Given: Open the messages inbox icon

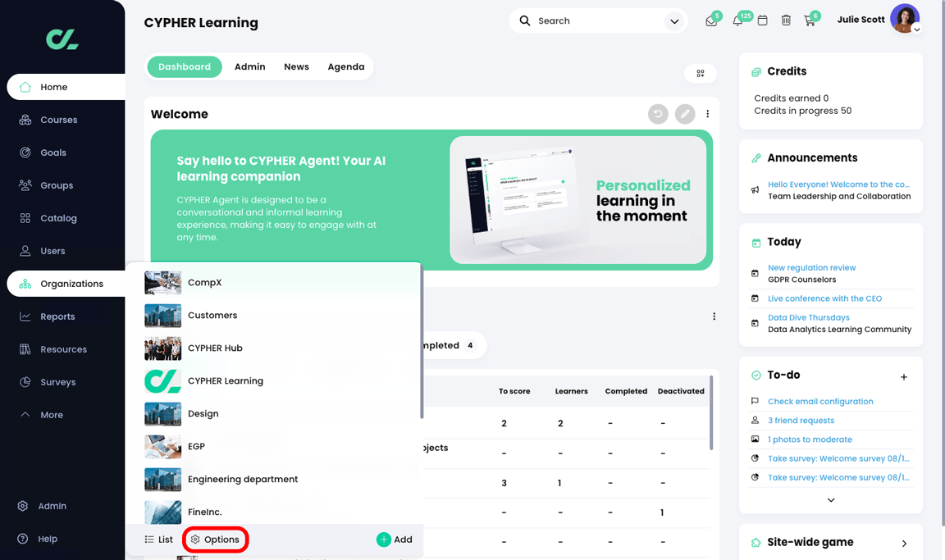Looking at the screenshot, I should [x=711, y=21].
